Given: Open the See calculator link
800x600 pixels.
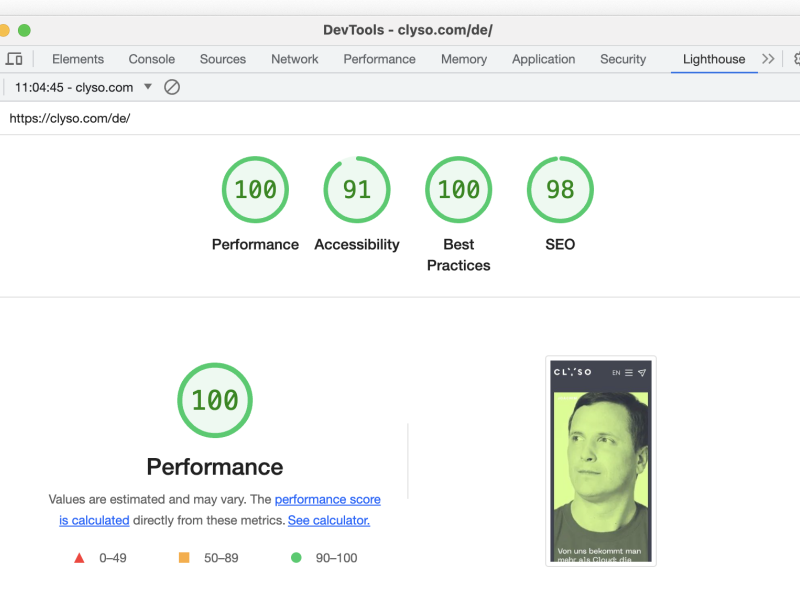Looking at the screenshot, I should pyautogui.click(x=328, y=520).
